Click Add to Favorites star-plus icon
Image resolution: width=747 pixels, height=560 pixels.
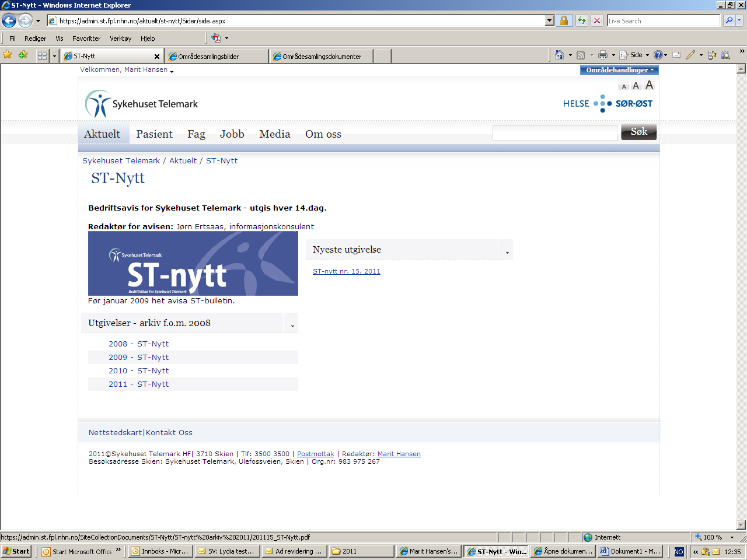click(23, 55)
